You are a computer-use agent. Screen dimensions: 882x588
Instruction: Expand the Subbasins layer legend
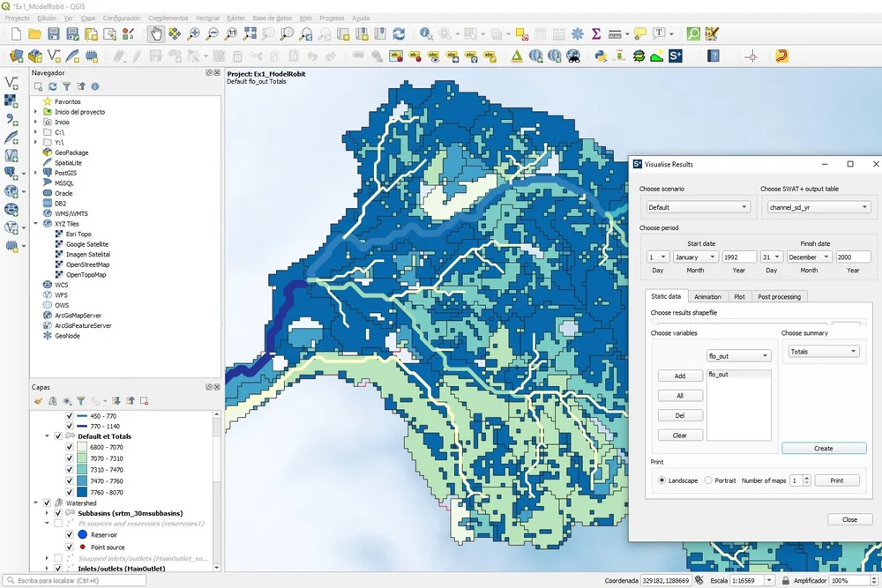pos(48,513)
